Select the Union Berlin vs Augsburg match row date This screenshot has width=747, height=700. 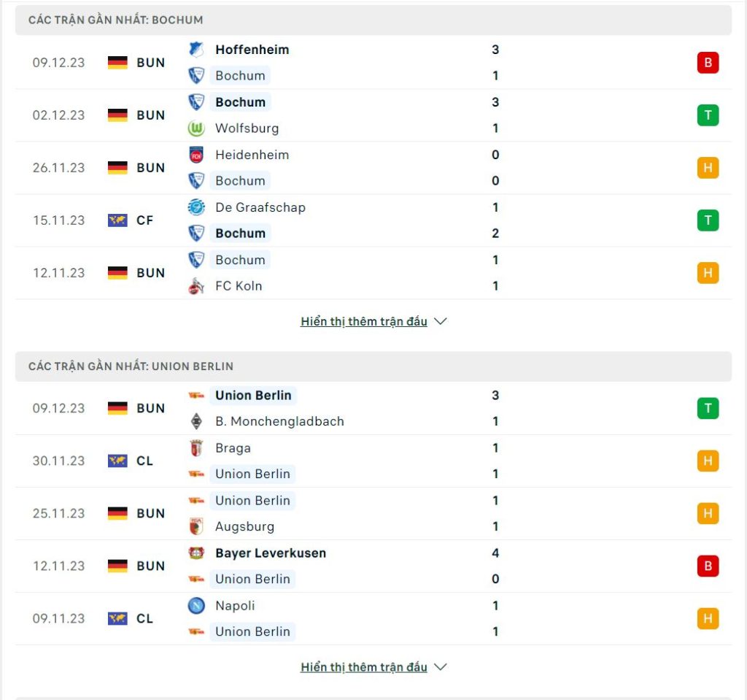tap(58, 514)
